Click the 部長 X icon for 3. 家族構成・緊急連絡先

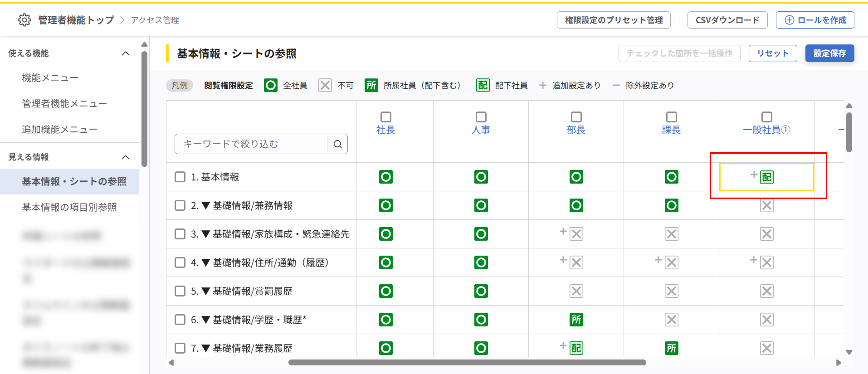(x=576, y=234)
